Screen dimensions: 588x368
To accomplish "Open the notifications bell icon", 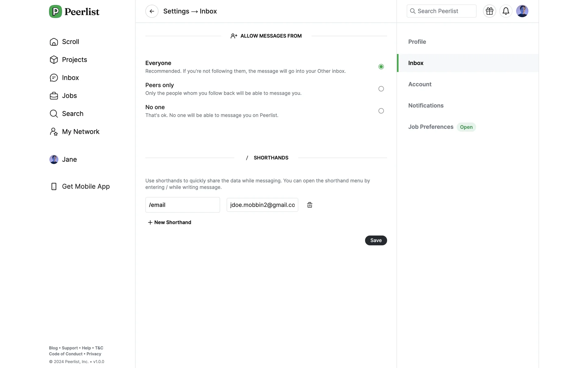I will click(506, 11).
